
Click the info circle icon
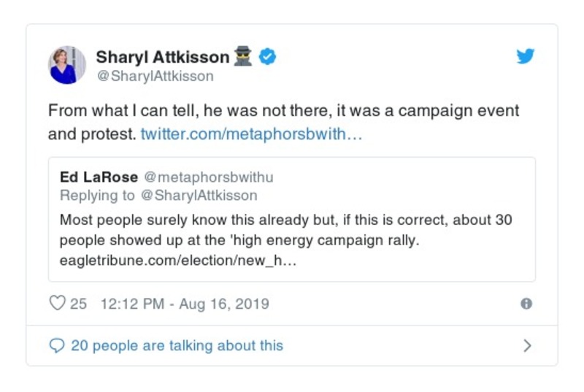526,304
